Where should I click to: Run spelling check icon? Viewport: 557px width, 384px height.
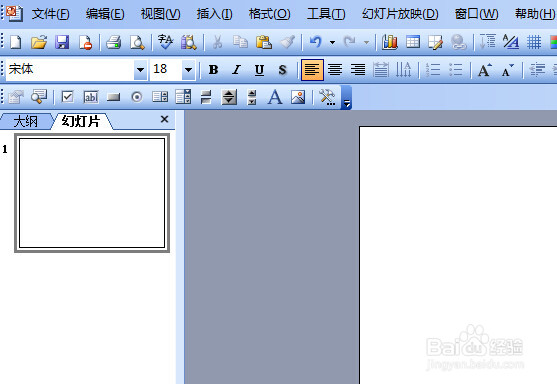165,42
